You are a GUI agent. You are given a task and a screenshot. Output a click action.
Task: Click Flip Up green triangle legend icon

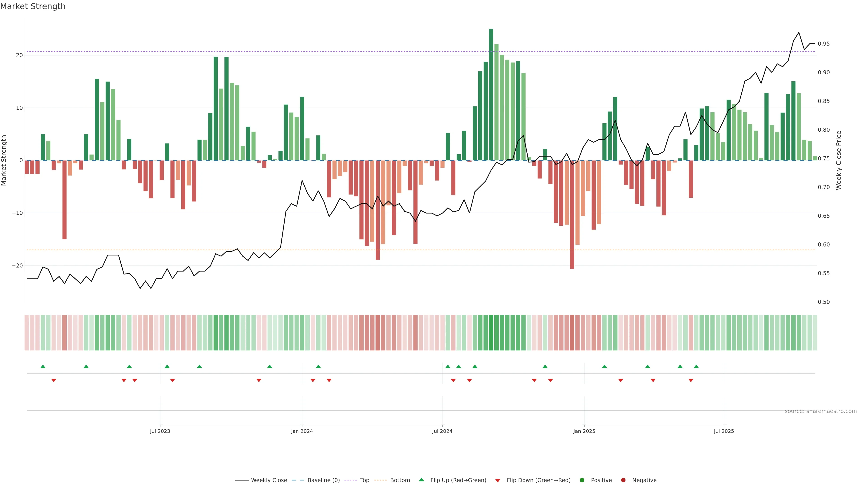[421, 480]
